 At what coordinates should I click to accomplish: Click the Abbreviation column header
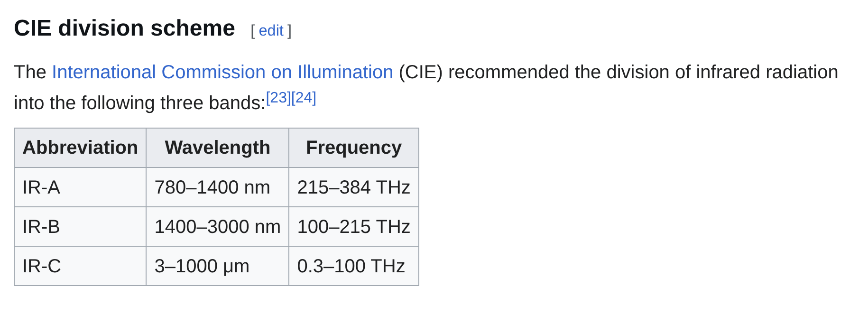(x=80, y=148)
